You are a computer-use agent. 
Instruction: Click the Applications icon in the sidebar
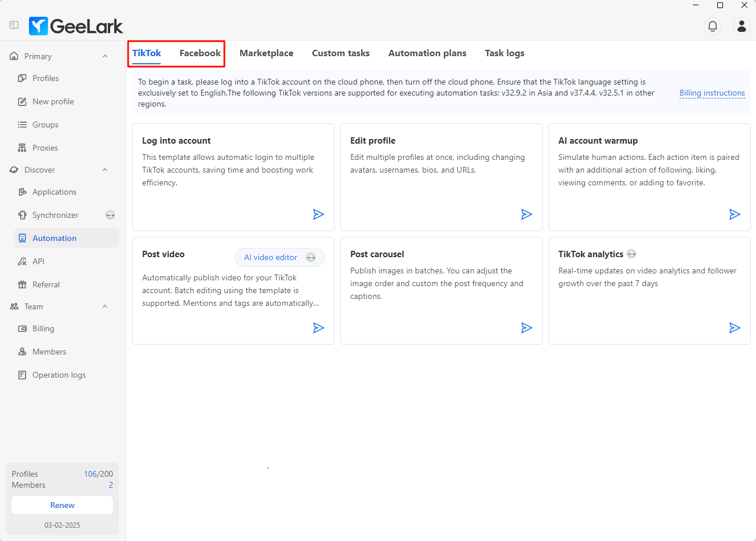22,192
